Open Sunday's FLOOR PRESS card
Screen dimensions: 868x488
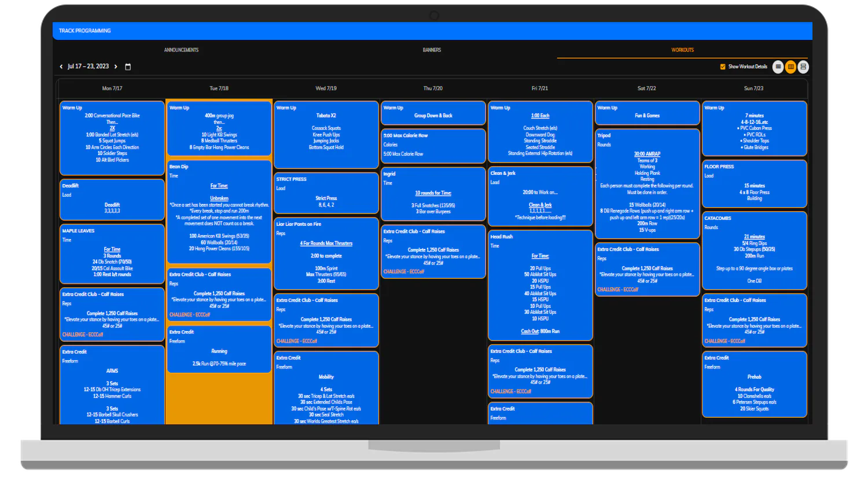point(755,184)
